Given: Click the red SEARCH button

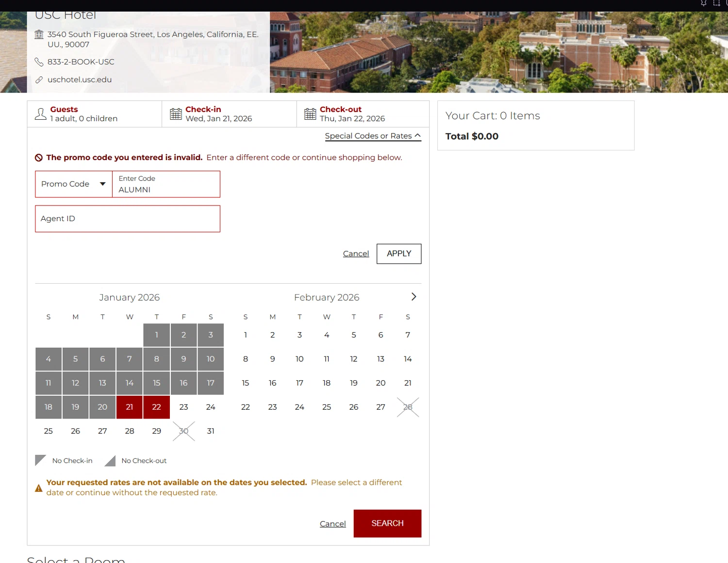Looking at the screenshot, I should pyautogui.click(x=387, y=523).
